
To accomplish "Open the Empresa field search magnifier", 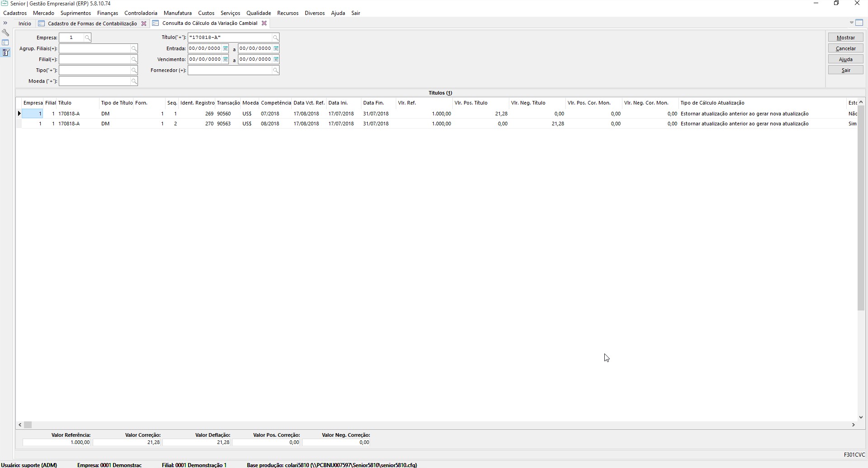I will (x=87, y=38).
